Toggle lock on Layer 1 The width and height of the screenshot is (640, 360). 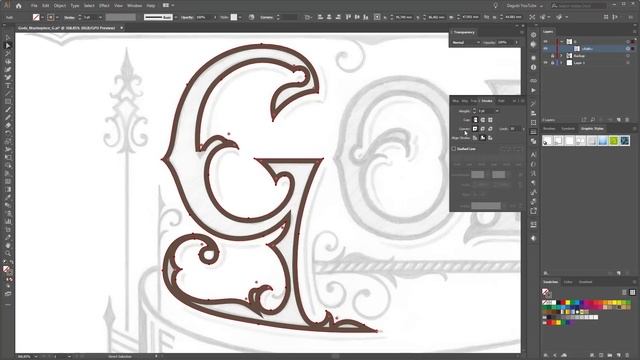point(553,63)
